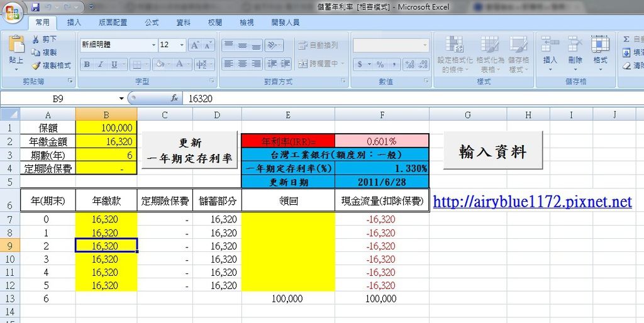
Task: Open phonetic guide (中) tool
Action: click(x=201, y=65)
